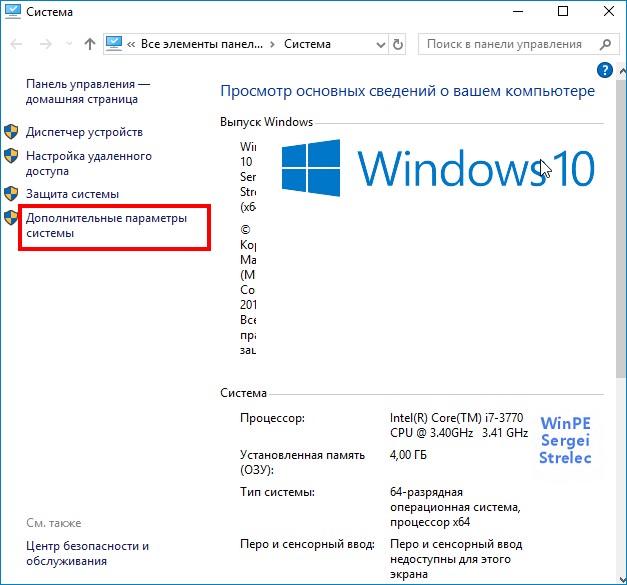Click shield icon beside Advanced system settings
627x585 pixels.
pos(11,218)
